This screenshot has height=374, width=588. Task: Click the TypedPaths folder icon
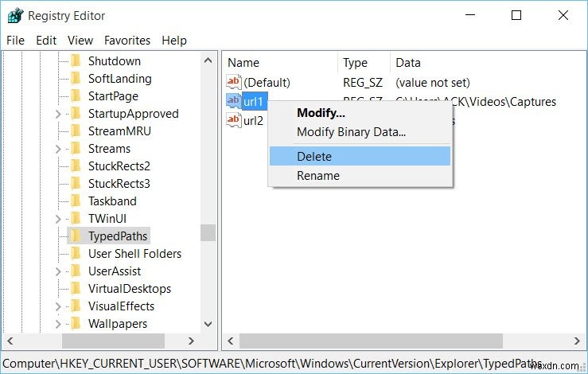pyautogui.click(x=76, y=236)
